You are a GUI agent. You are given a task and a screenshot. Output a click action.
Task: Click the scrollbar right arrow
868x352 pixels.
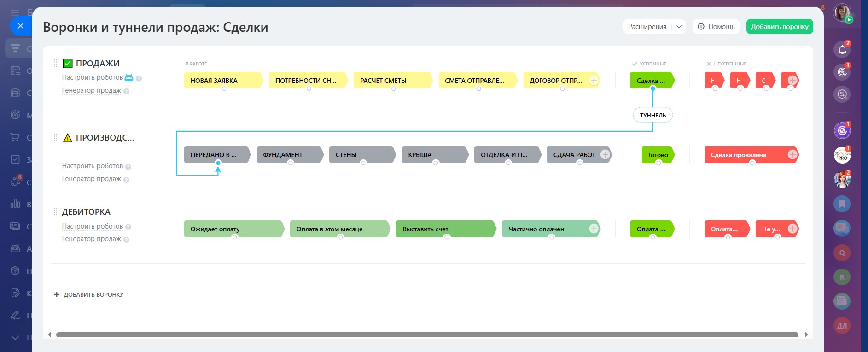806,335
